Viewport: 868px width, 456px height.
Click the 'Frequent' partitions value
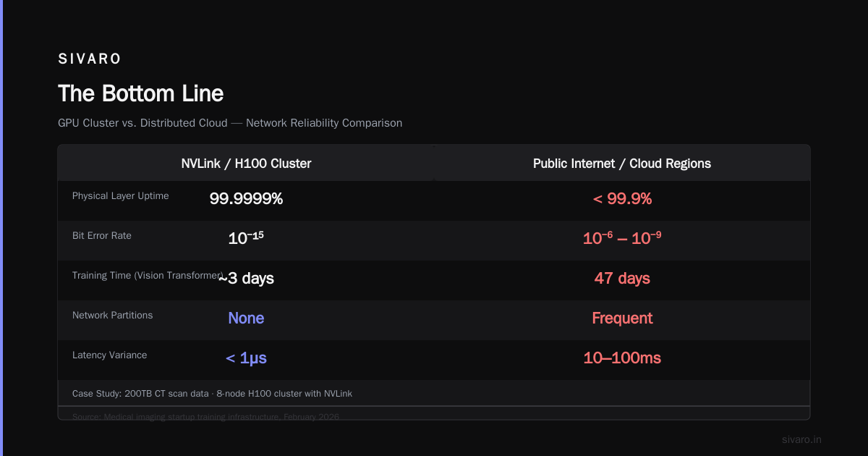[x=622, y=318]
